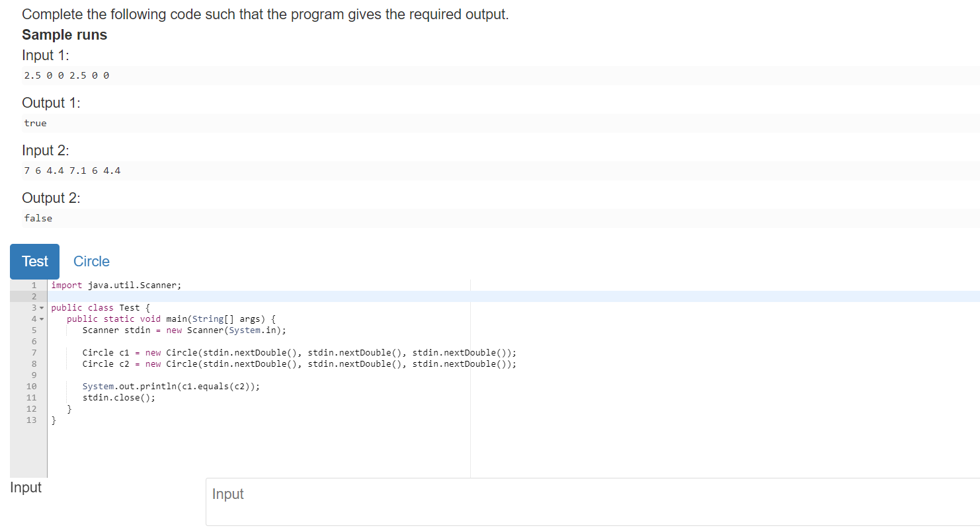This screenshot has width=980, height=530.
Task: Select the Test tab
Action: click(x=34, y=261)
